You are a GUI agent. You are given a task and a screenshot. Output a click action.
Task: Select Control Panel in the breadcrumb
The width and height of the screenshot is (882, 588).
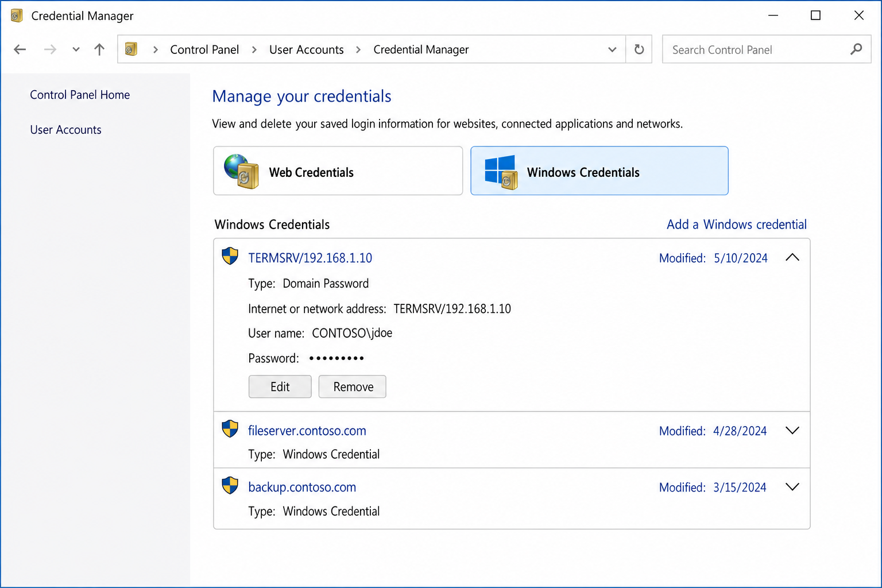[x=204, y=49]
